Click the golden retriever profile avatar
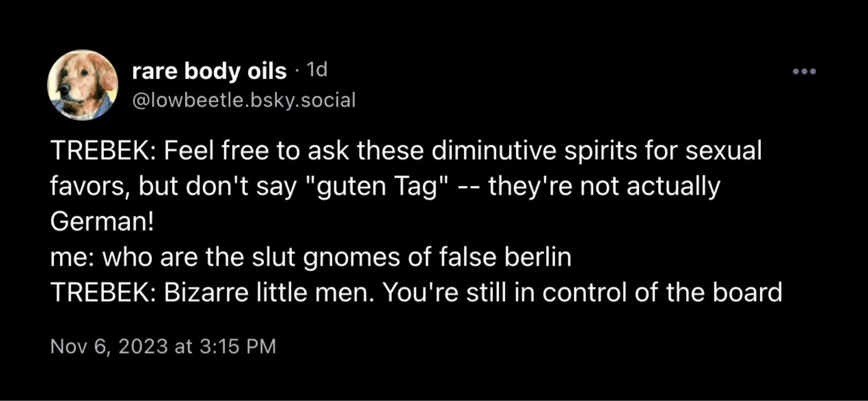868x401 pixels. 82,85
